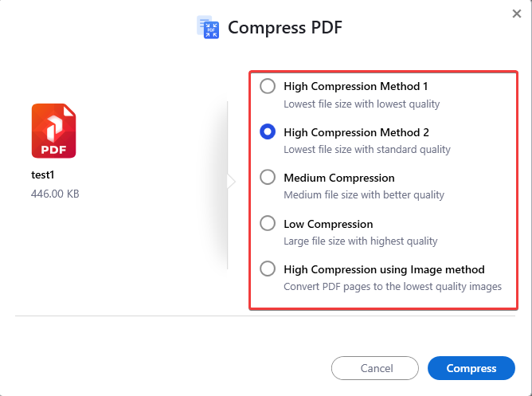Viewport: 532px width, 396px height.
Task: Click 'Large file size with highest quality' text
Action: point(360,241)
